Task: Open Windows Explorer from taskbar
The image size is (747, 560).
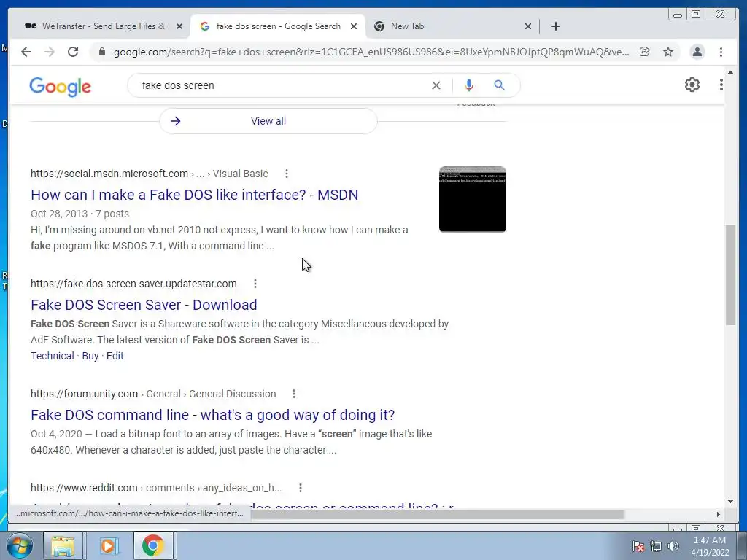Action: tap(63, 545)
